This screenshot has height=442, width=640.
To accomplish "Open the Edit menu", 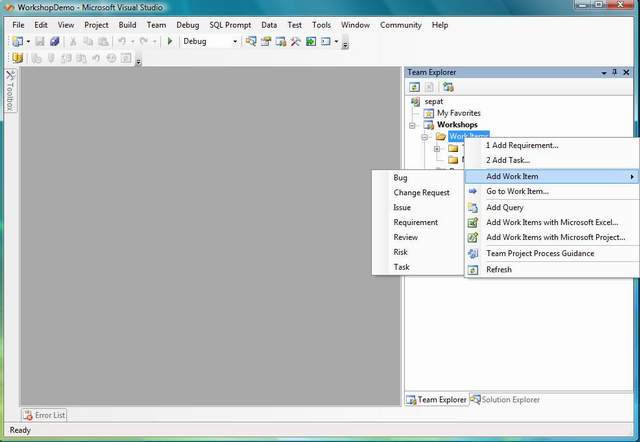I will (x=41, y=25).
